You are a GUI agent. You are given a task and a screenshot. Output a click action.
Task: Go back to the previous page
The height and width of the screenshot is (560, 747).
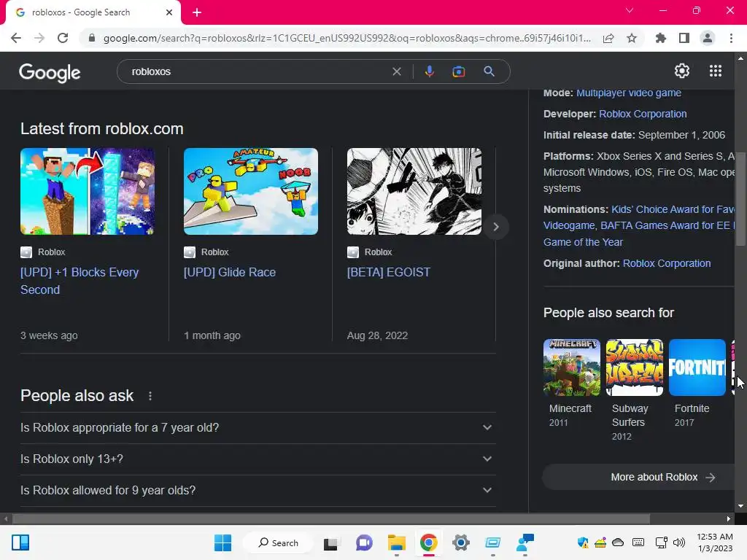tap(16, 38)
